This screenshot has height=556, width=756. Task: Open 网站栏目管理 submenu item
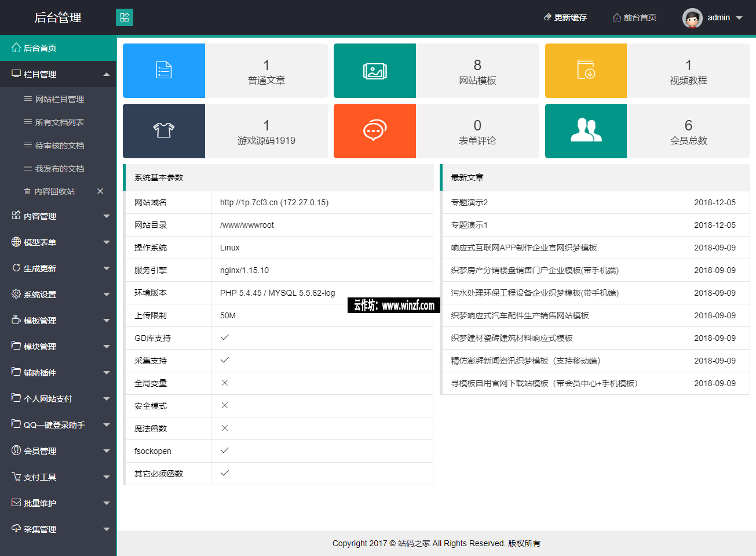click(58, 99)
